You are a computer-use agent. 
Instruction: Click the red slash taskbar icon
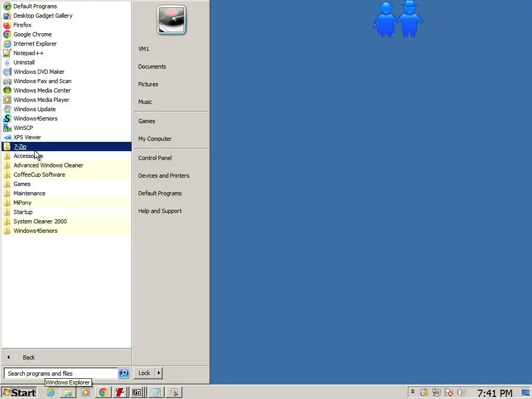[120, 393]
